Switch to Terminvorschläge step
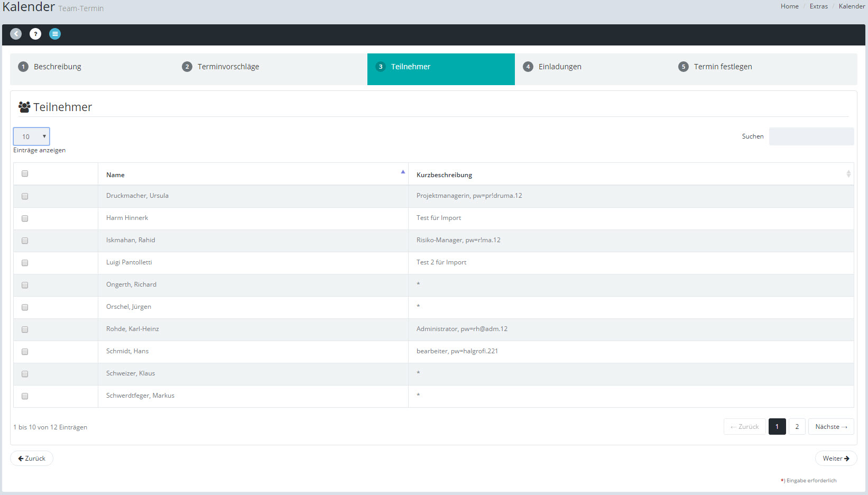 click(x=228, y=67)
